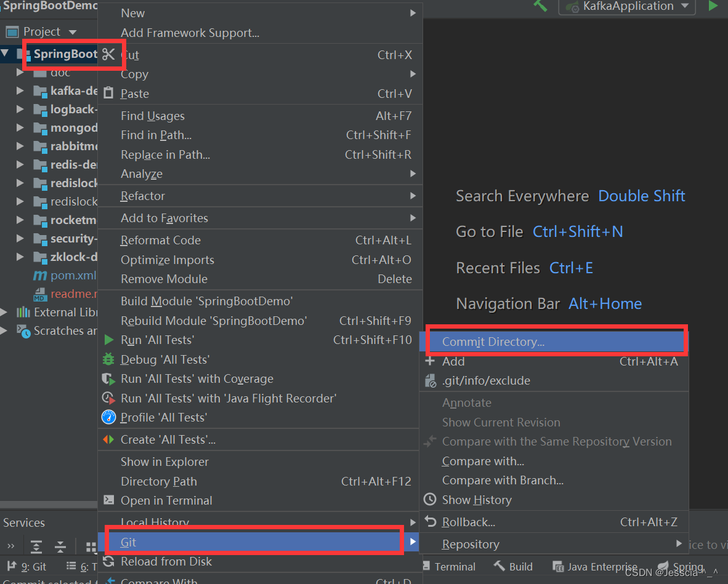Click the Show History clock icon
Viewport: 728px width, 584px height.
(430, 499)
